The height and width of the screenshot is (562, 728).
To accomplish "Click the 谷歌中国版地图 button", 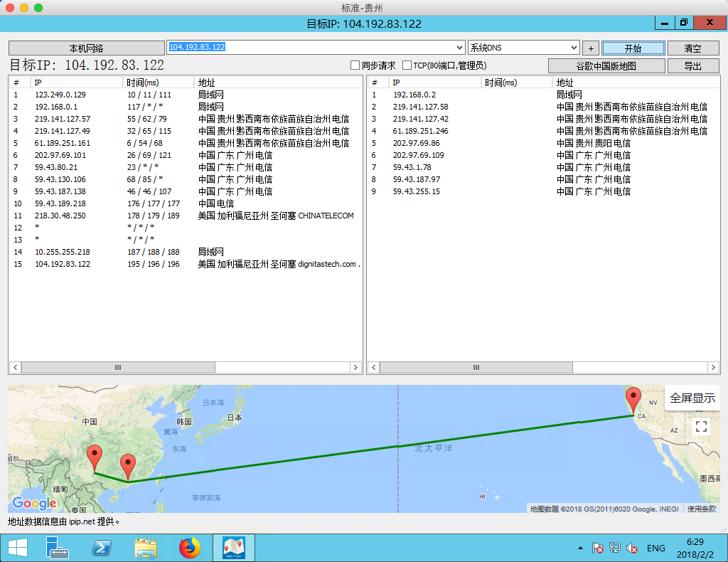I will [606, 66].
